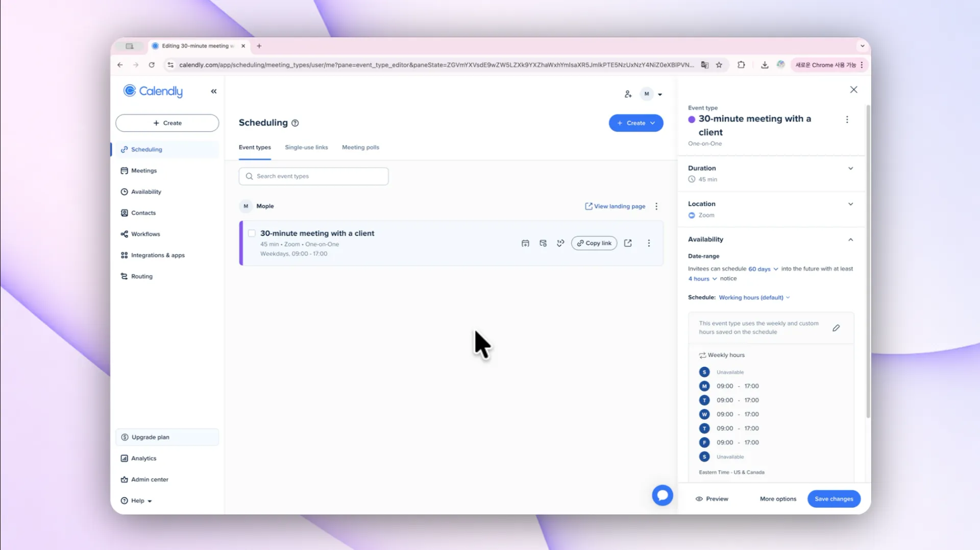Open the new browser tab plus button
The width and height of the screenshot is (980, 550).
(259, 46)
